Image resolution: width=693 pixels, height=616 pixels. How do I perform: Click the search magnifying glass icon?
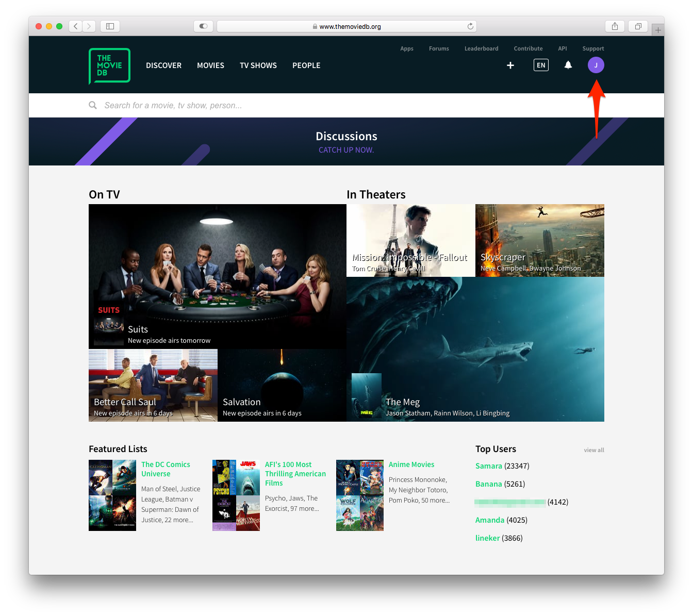pos(93,105)
